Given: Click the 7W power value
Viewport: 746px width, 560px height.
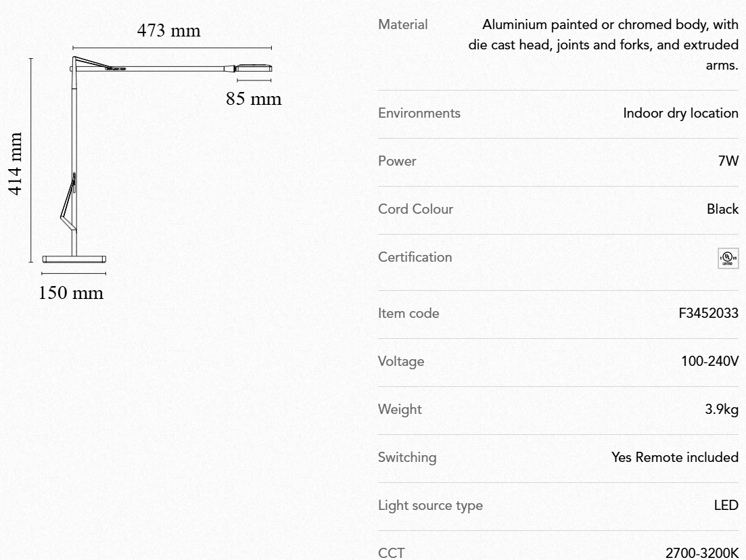Looking at the screenshot, I should click(x=729, y=162).
